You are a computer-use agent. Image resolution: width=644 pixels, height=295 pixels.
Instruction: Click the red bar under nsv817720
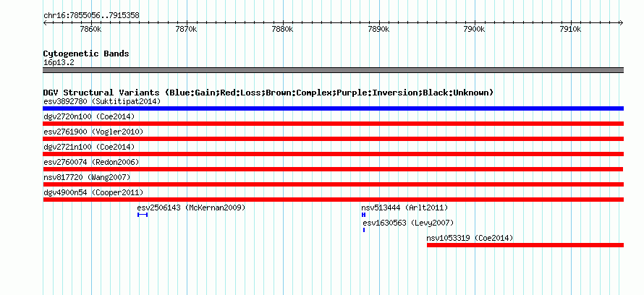tap(333, 184)
